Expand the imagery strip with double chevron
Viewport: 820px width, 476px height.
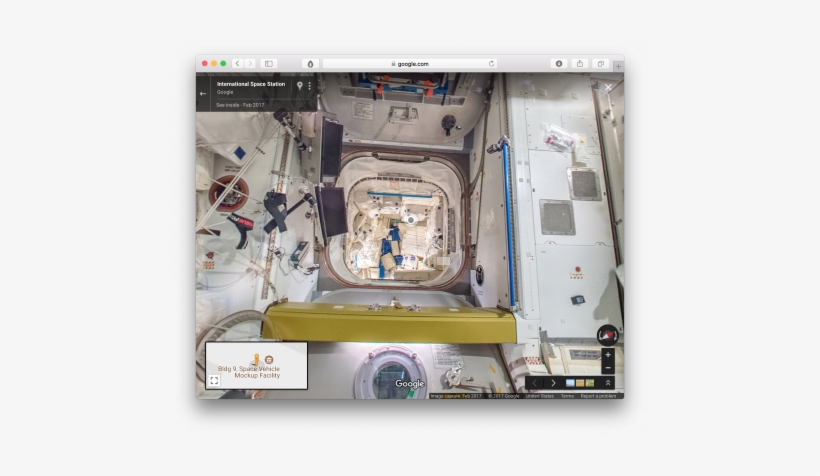608,383
